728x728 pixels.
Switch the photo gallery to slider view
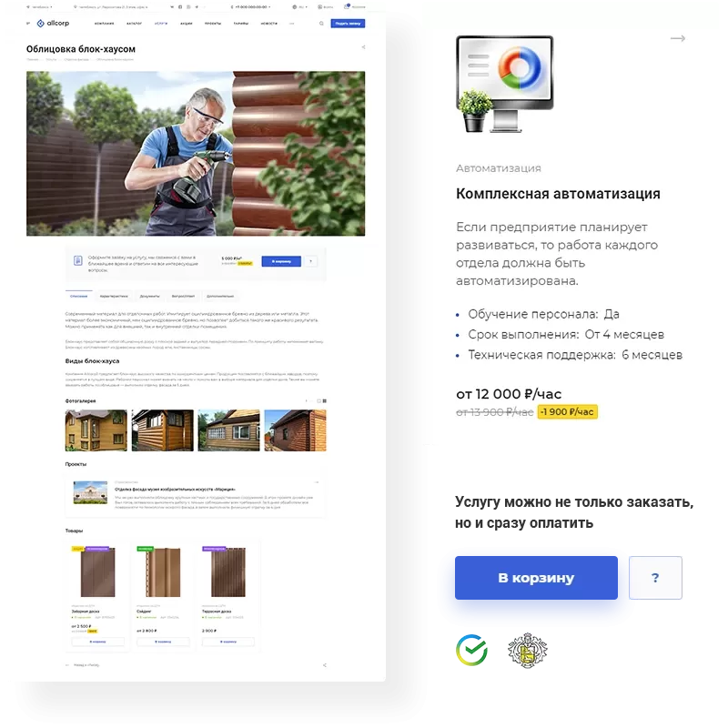(x=319, y=400)
